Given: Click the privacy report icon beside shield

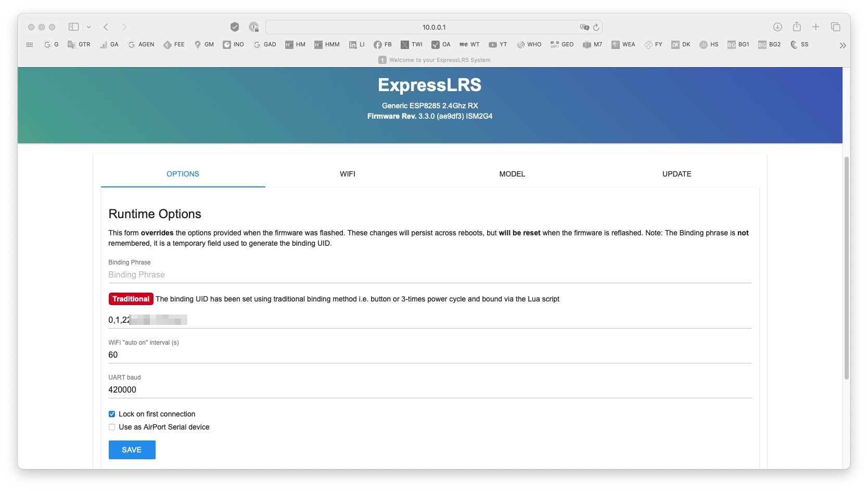Looking at the screenshot, I should pos(253,27).
